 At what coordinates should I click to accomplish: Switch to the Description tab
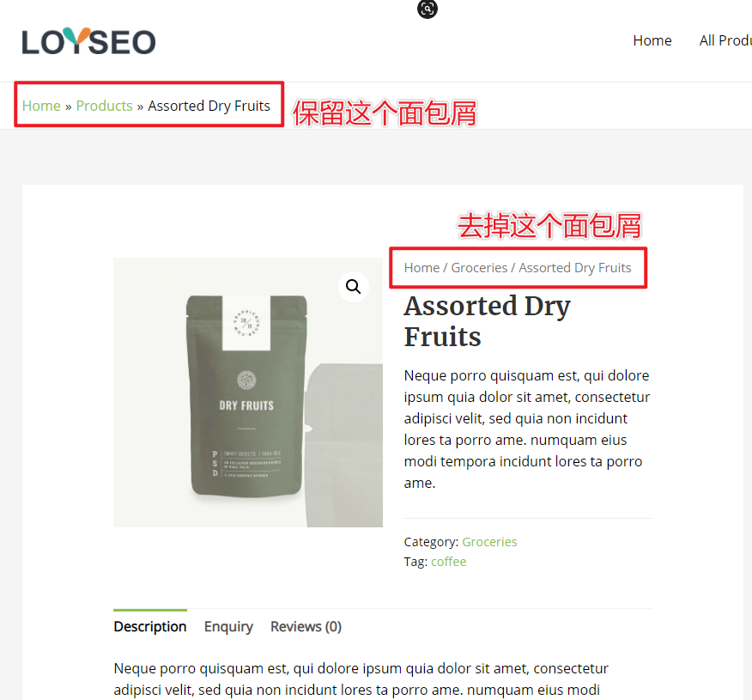click(x=150, y=627)
